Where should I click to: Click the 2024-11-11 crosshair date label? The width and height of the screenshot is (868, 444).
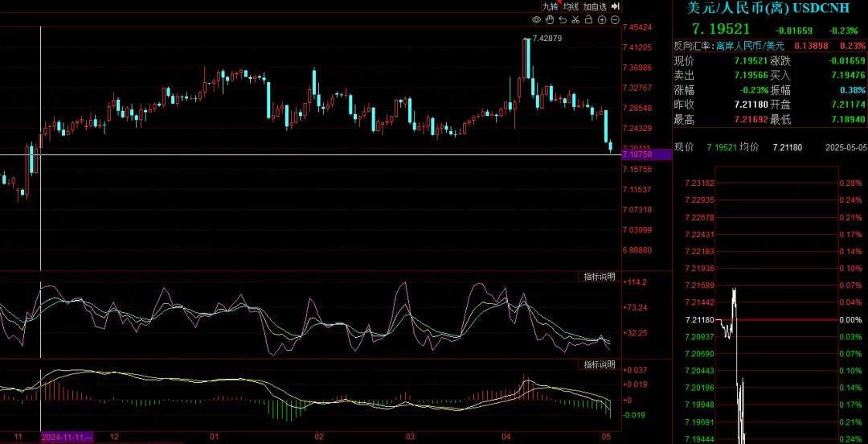coord(68,437)
